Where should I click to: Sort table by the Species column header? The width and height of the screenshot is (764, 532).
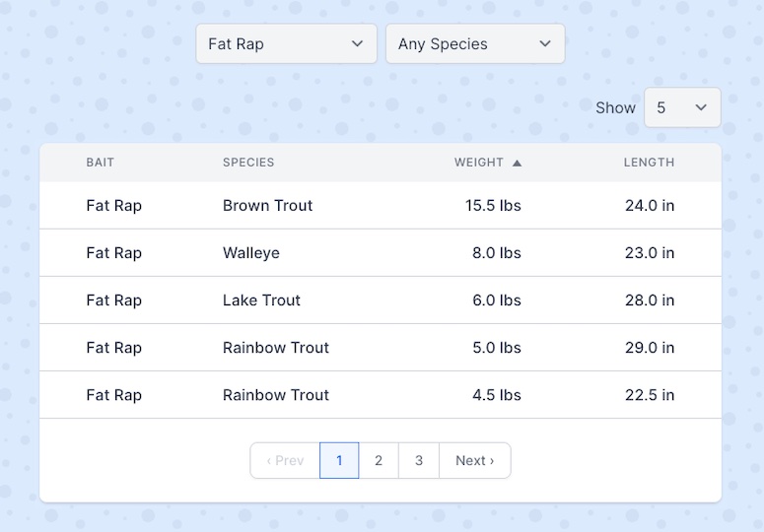click(x=248, y=163)
